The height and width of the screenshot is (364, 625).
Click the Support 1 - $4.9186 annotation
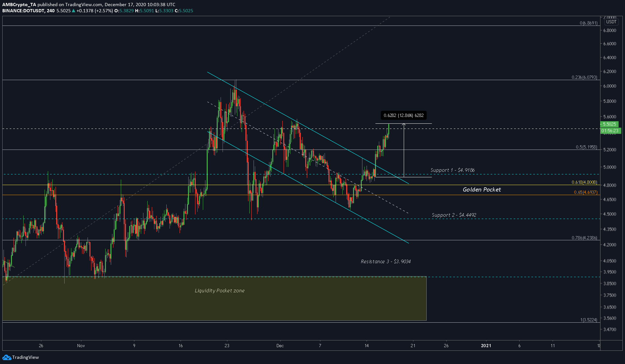pos(453,170)
